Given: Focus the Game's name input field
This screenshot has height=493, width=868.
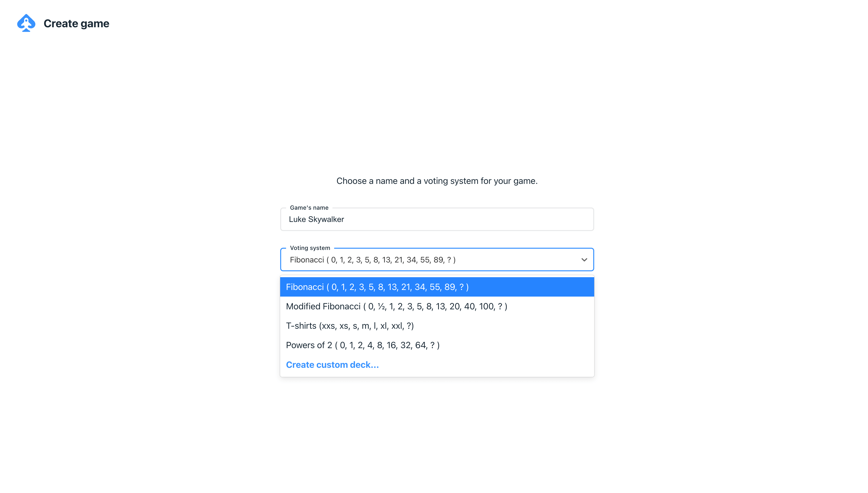Looking at the screenshot, I should coord(436,219).
